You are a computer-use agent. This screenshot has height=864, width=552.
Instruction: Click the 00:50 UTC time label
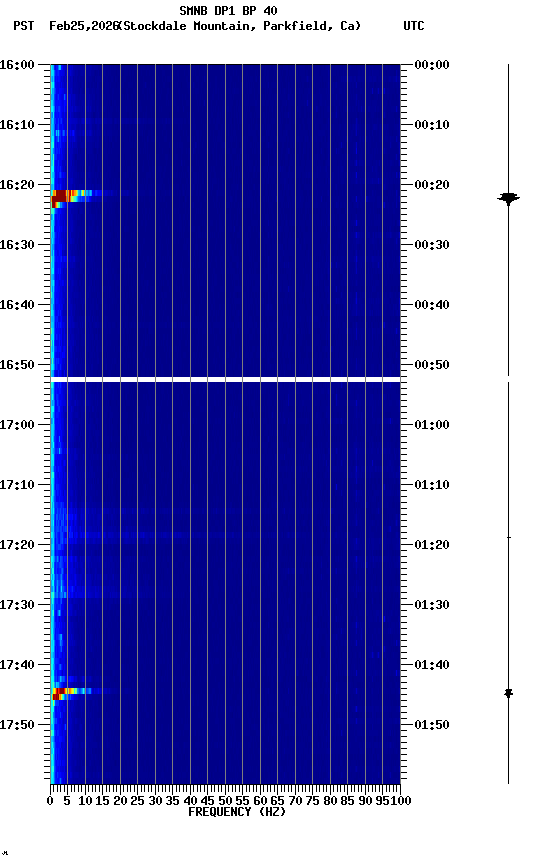pyautogui.click(x=432, y=365)
